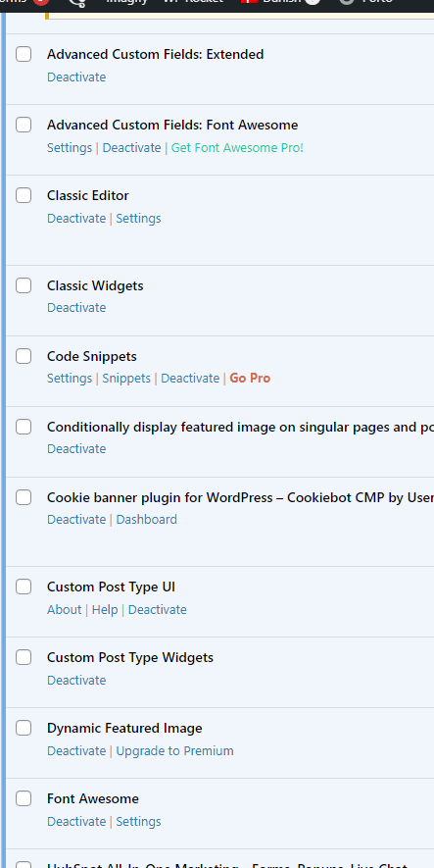Tick the Font Awesome plugin checkbox
This screenshot has width=434, height=868.
24,798
